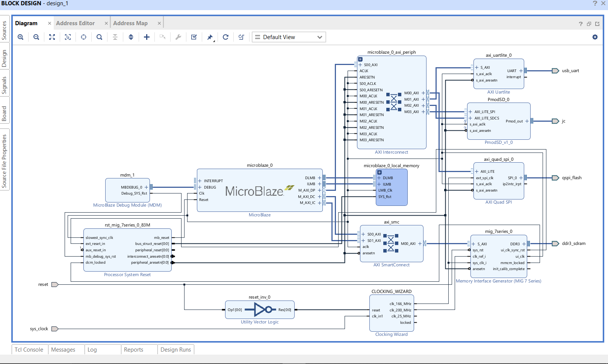Viewport: 608px width, 364px height.
Task: Click the Auto-fit selection crosshair icon
Action: tap(84, 37)
